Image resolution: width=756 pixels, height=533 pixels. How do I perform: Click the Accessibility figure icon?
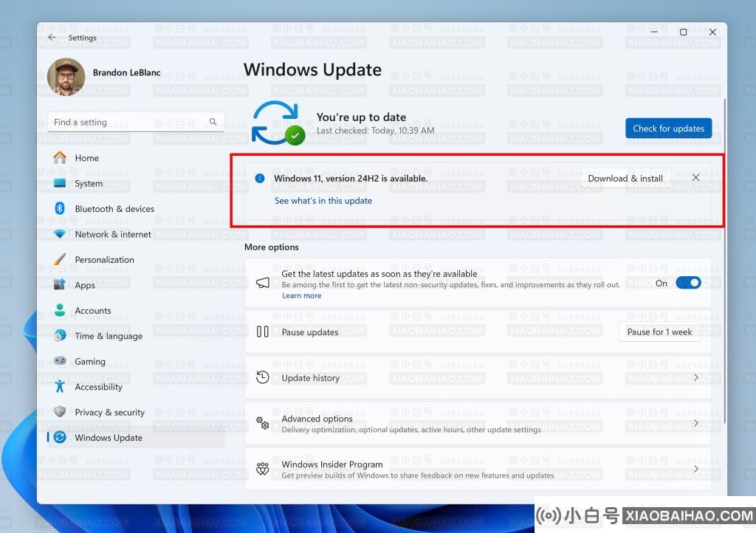(60, 386)
